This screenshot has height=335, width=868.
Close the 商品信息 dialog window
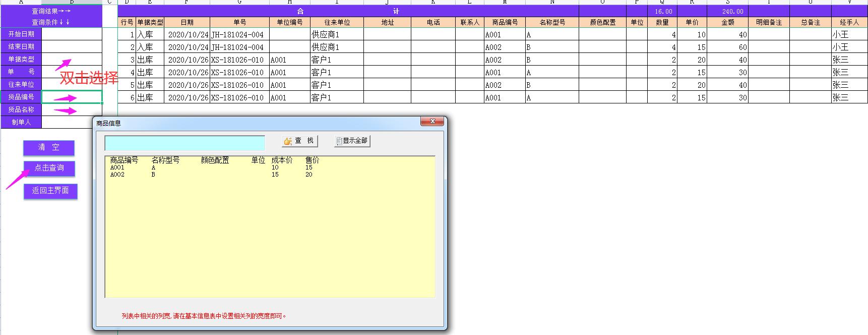(x=432, y=122)
